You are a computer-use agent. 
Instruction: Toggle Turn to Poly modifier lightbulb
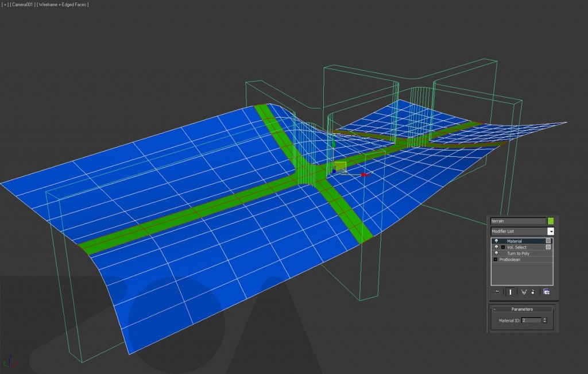click(x=497, y=253)
